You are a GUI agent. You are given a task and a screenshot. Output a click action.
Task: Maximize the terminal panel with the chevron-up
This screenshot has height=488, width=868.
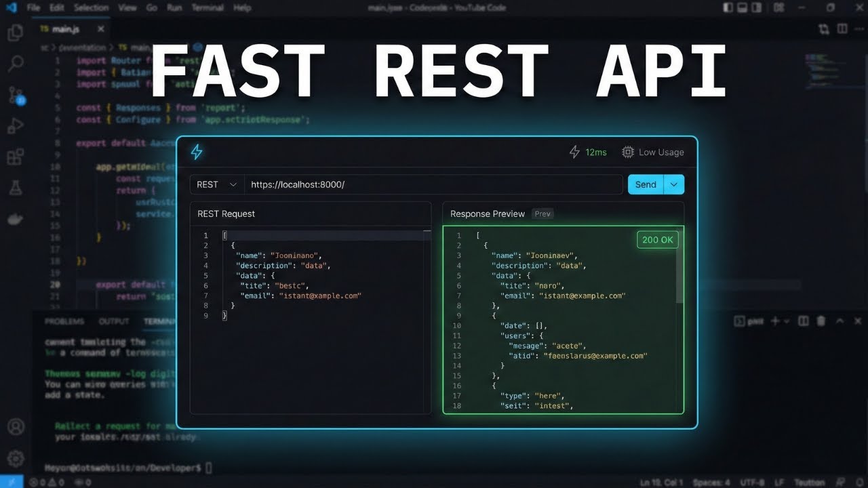tap(840, 321)
